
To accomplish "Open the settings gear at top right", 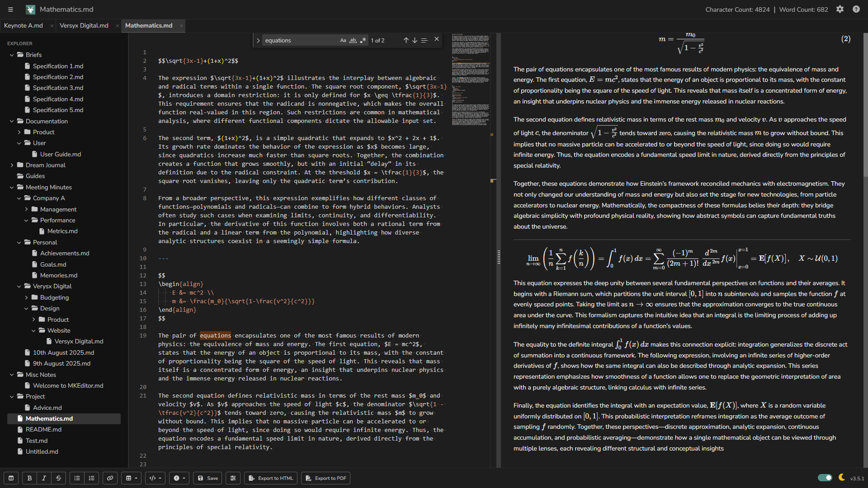I will 840,9.
